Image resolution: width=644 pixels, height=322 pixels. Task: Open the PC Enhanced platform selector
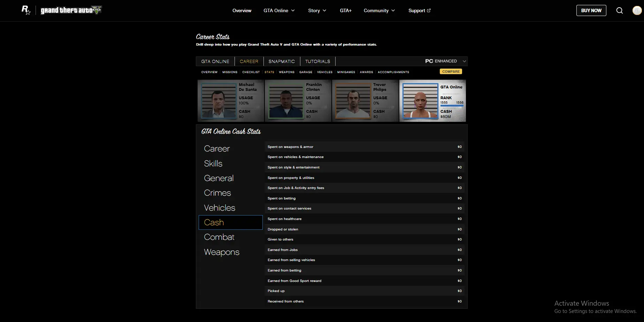point(445,61)
